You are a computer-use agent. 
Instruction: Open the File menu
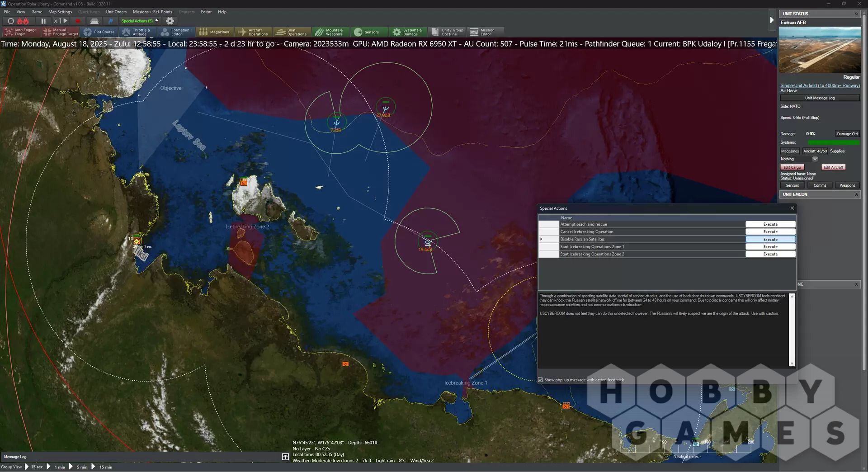(x=7, y=12)
